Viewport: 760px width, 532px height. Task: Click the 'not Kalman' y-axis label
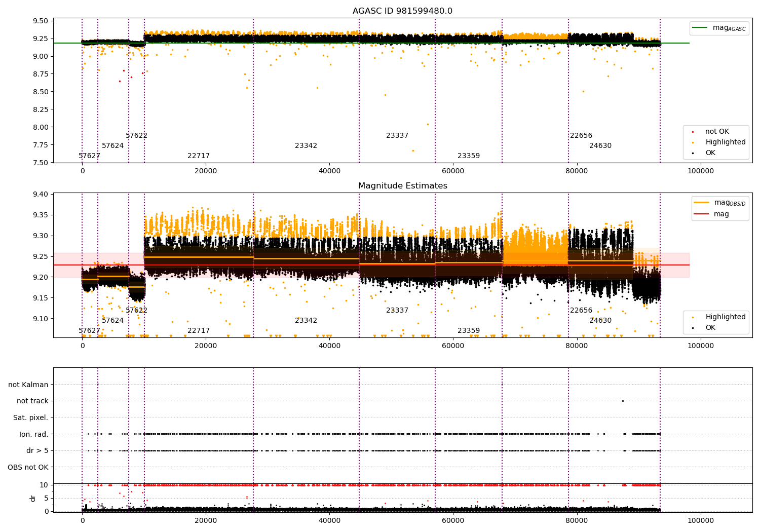click(28, 385)
